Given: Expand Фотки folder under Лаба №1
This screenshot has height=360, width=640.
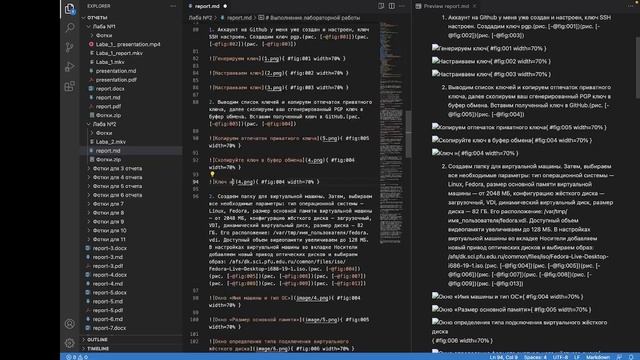Looking at the screenshot, I should point(103,36).
